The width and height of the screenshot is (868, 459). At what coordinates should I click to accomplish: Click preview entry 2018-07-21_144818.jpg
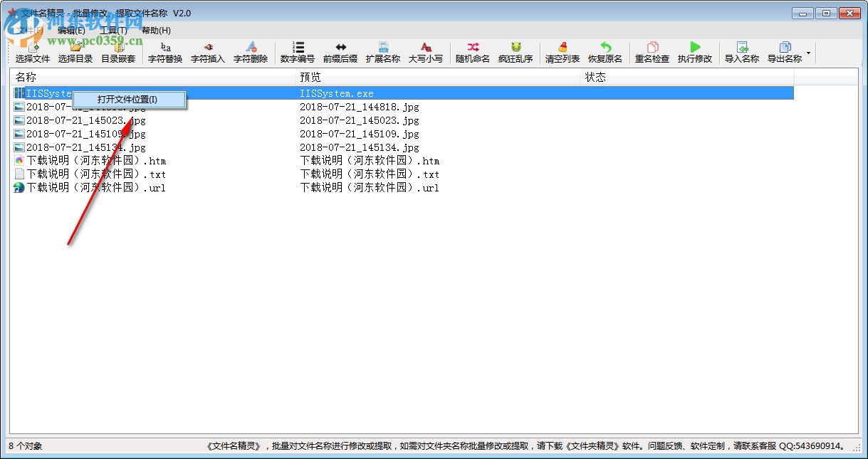[x=360, y=107]
